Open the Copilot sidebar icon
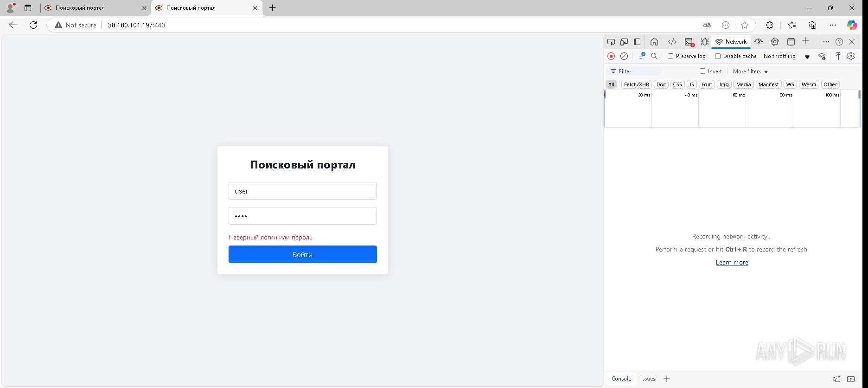Viewport: 868px width, 388px height. tap(852, 25)
